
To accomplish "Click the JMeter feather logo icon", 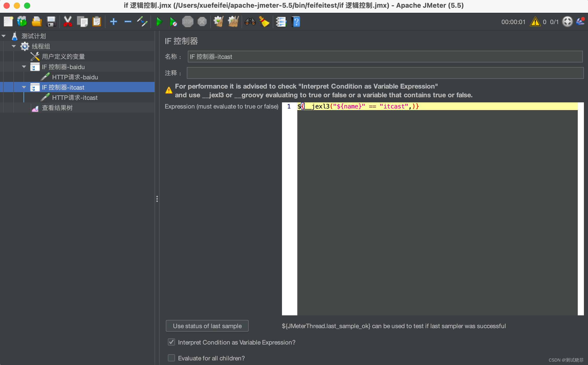I will 581,22.
